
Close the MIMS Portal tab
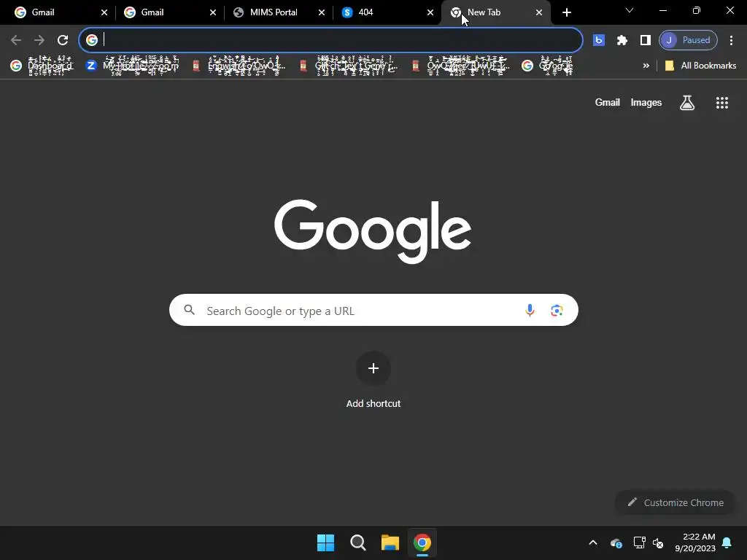(322, 12)
